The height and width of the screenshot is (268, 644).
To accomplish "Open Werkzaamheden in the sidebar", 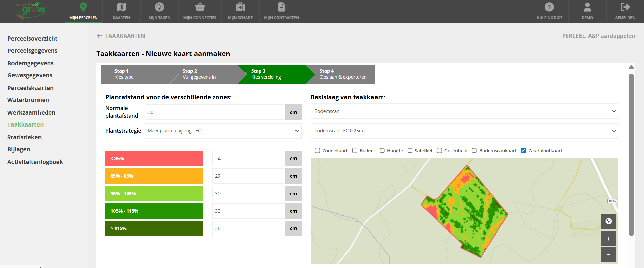I will (31, 113).
